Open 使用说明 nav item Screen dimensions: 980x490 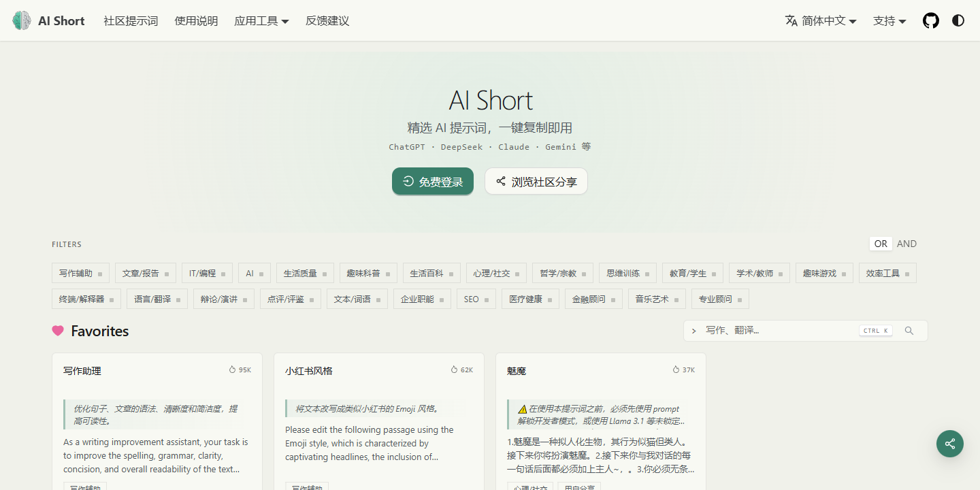[196, 20]
